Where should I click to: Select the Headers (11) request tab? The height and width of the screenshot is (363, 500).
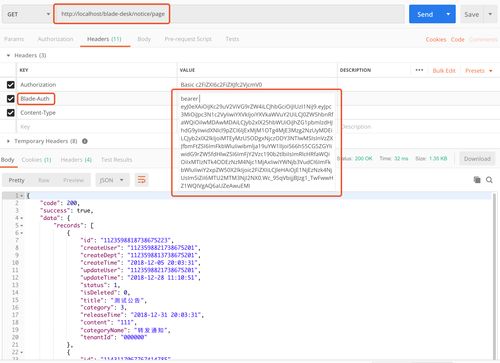pyautogui.click(x=104, y=39)
